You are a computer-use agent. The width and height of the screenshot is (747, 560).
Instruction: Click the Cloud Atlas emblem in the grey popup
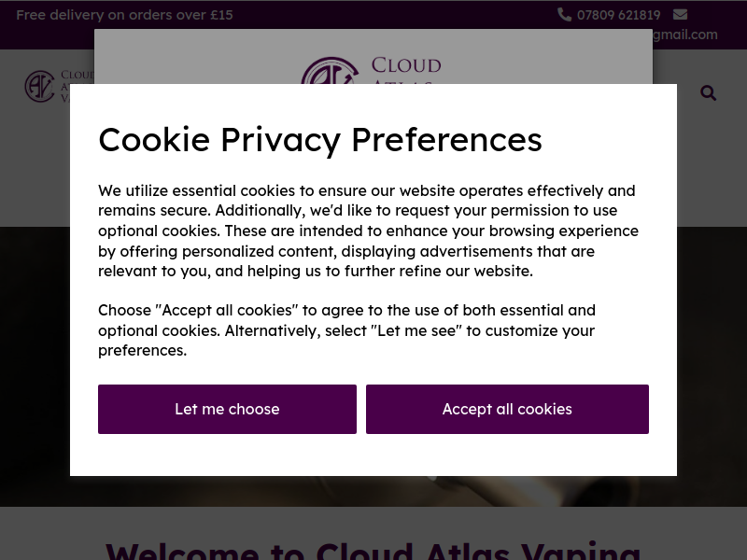(x=330, y=71)
